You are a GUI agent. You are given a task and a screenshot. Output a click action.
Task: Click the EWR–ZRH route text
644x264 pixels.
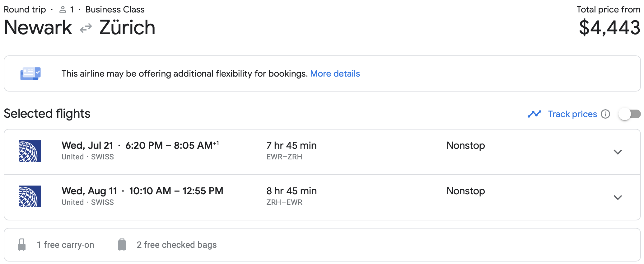point(284,157)
